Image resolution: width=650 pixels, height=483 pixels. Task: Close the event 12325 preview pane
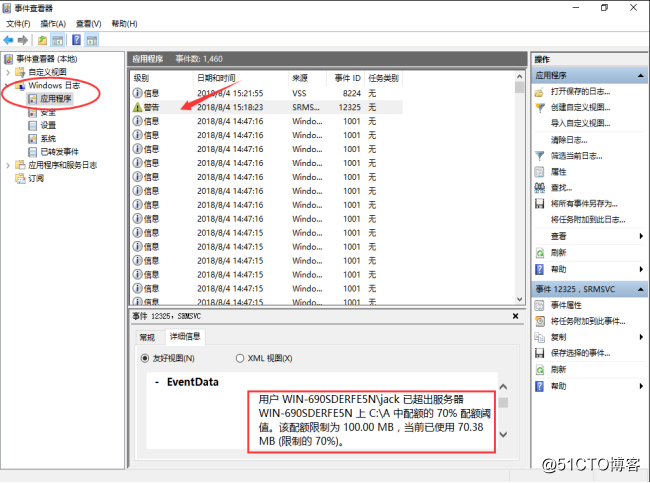[x=515, y=316]
